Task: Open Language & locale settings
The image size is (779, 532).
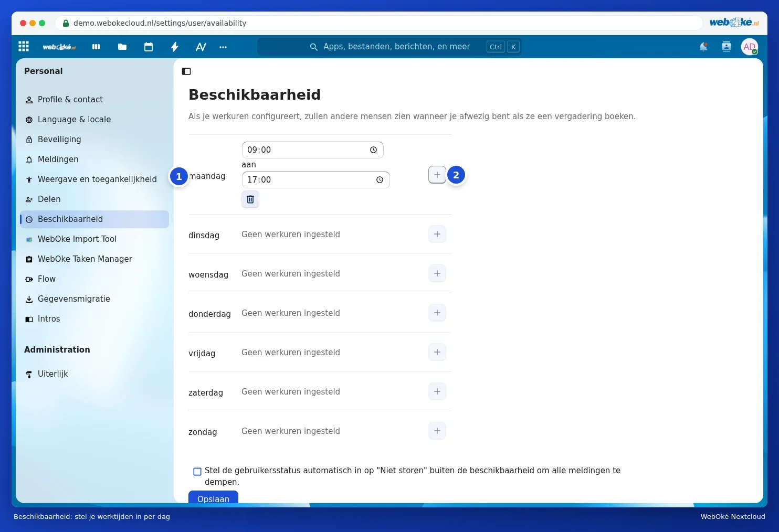Action: pos(94,120)
